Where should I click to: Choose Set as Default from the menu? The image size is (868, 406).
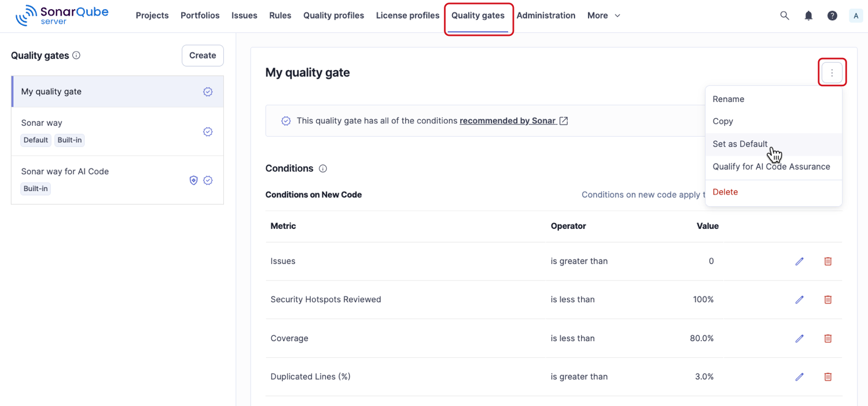point(740,144)
